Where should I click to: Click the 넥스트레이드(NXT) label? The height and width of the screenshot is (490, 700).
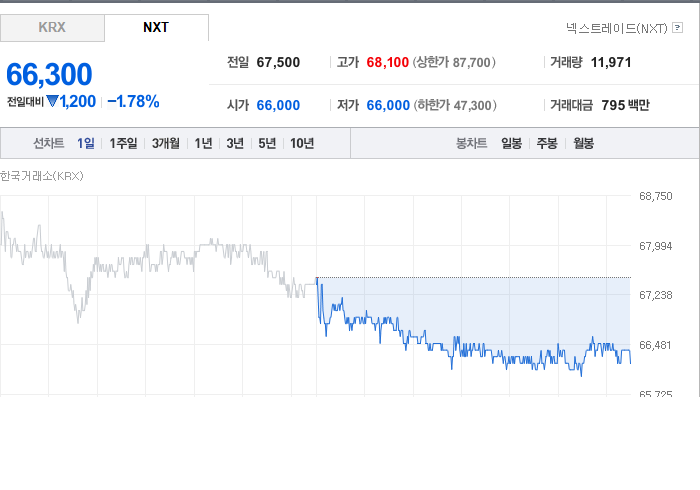(617, 28)
